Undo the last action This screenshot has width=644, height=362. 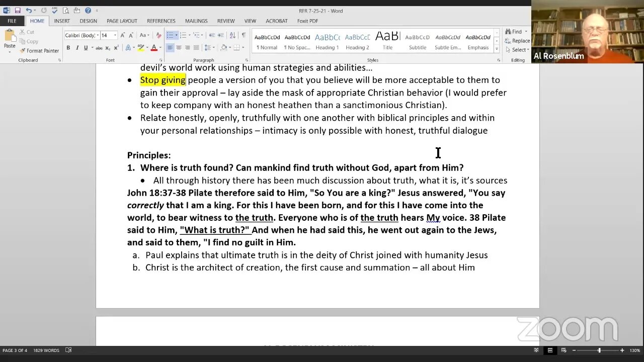pyautogui.click(x=29, y=11)
